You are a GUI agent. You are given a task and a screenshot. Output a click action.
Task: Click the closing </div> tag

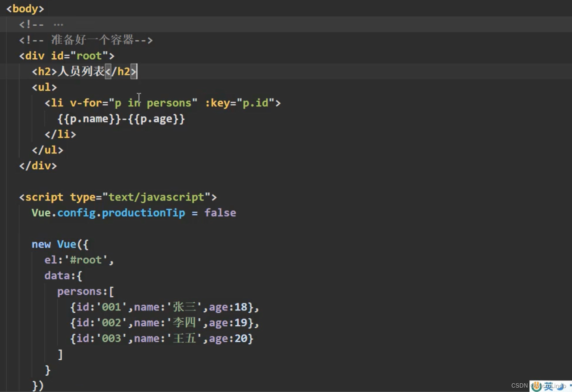38,166
